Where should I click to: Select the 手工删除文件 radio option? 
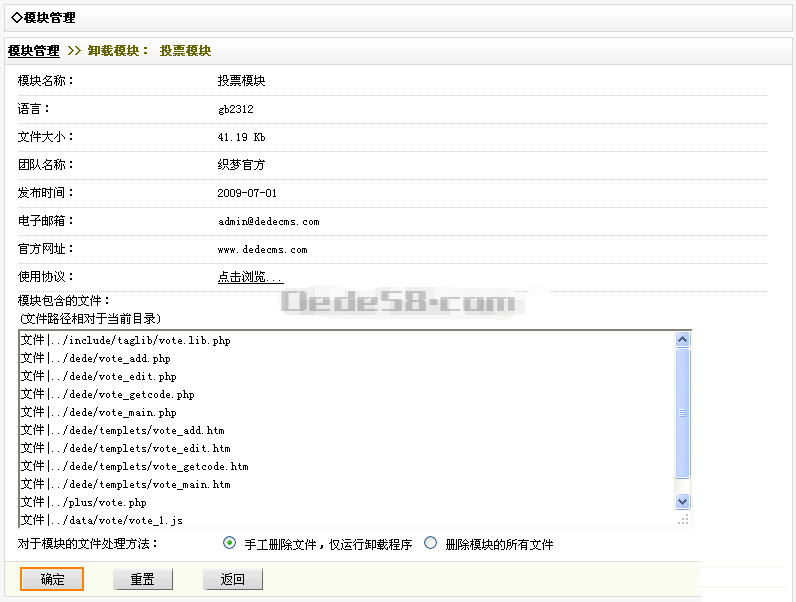230,543
